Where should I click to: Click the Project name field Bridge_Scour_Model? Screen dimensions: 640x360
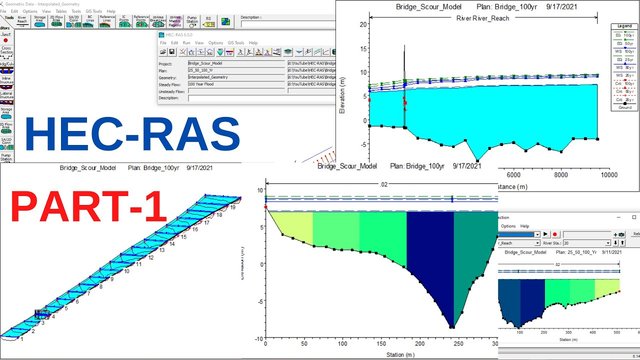click(236, 64)
